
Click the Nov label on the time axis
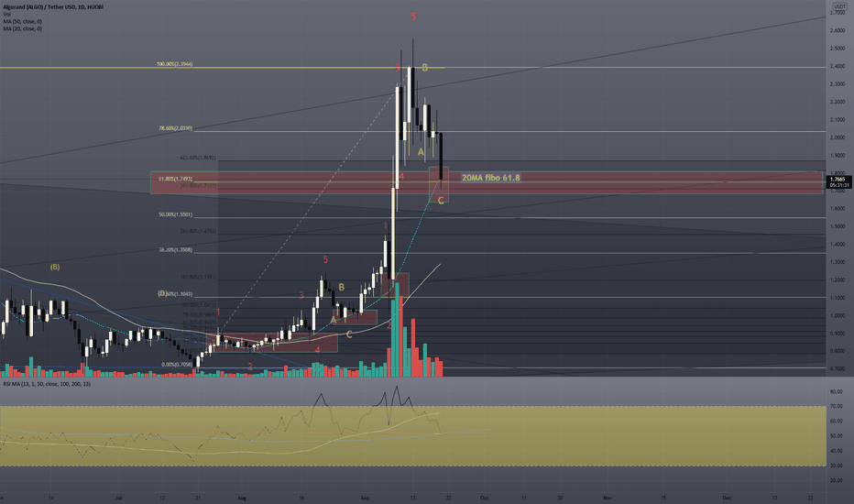click(x=608, y=498)
